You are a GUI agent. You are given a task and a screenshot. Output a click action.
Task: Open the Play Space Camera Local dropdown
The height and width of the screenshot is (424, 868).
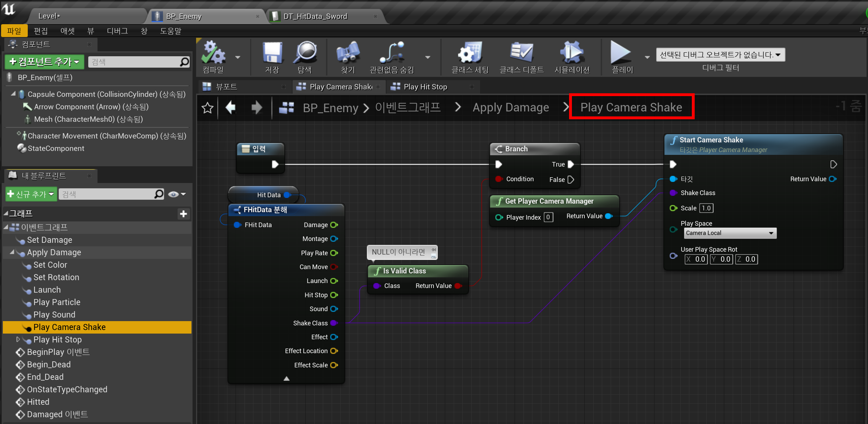click(x=730, y=233)
